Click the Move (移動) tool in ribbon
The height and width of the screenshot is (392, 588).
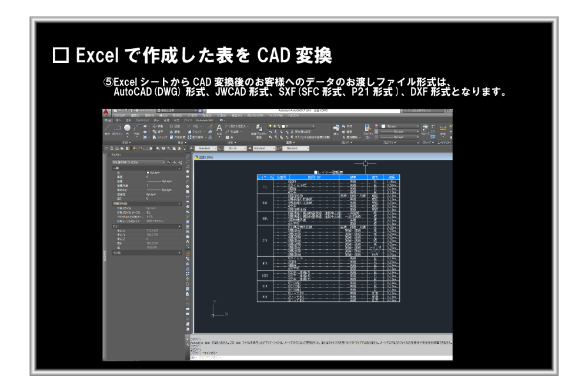pos(158,126)
